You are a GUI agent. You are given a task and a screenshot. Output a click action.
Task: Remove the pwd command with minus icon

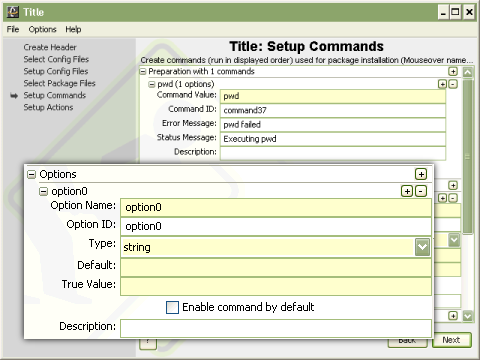453,84
